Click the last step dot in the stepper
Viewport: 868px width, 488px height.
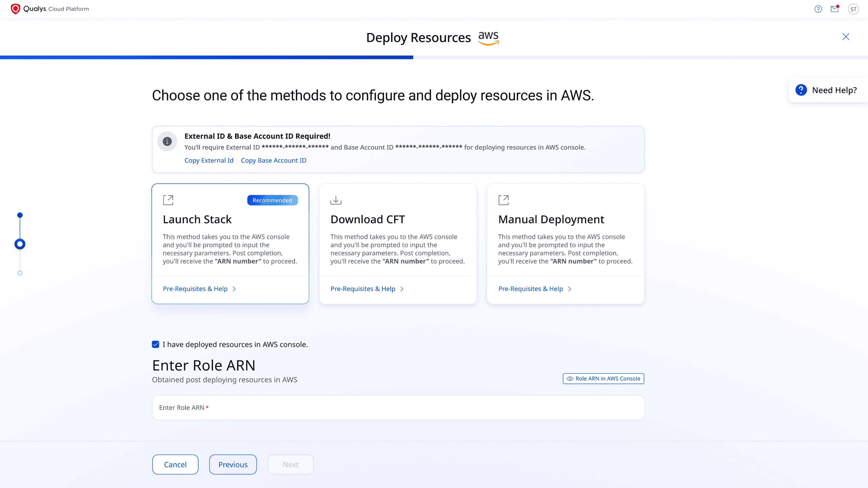point(20,273)
